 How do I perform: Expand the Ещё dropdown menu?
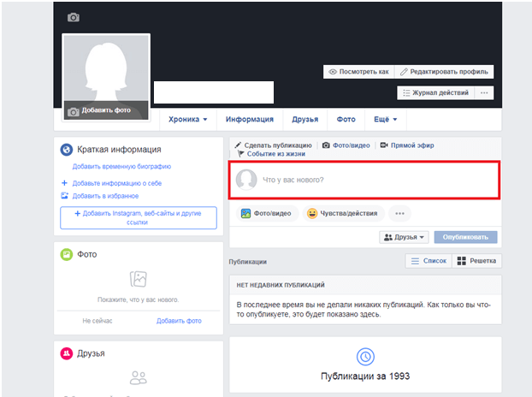point(382,119)
